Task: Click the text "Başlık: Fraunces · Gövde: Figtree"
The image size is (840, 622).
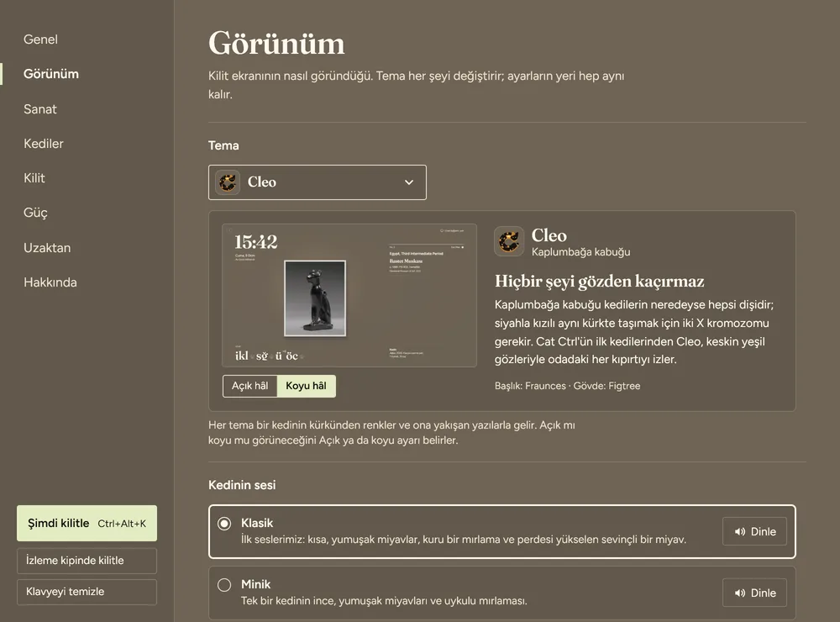Action: [567, 386]
